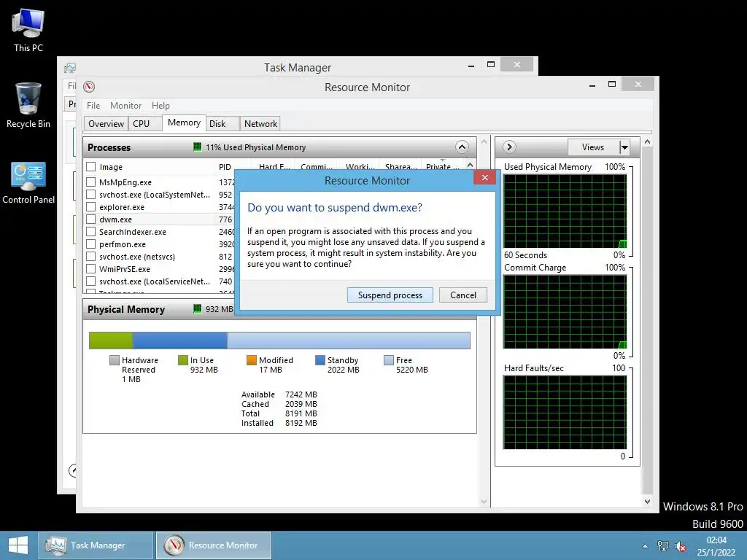
Task: Switch to the Network tab
Action: (260, 124)
